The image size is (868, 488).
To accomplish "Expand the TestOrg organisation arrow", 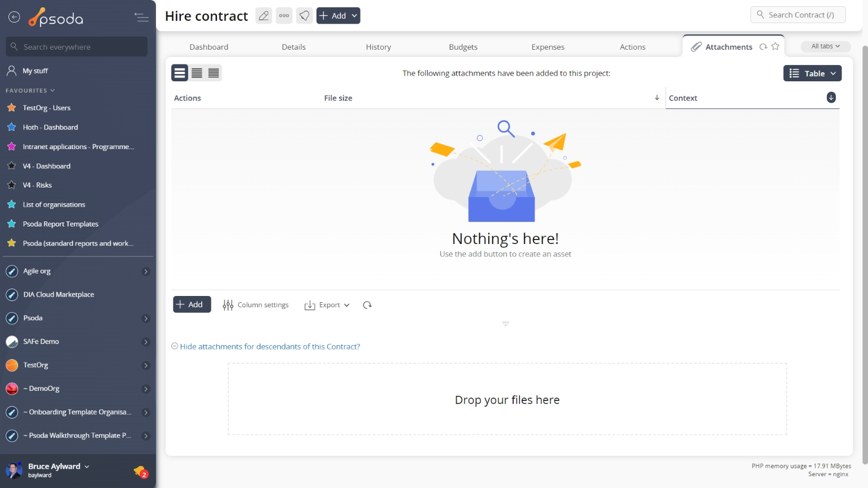I will (146, 365).
